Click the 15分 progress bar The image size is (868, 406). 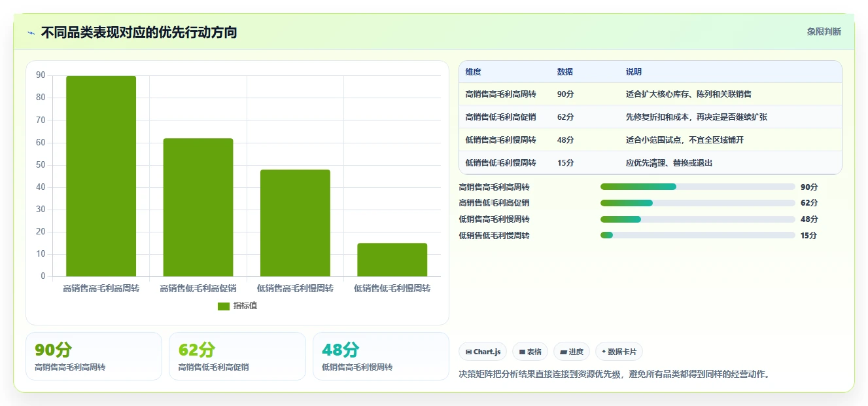point(697,235)
